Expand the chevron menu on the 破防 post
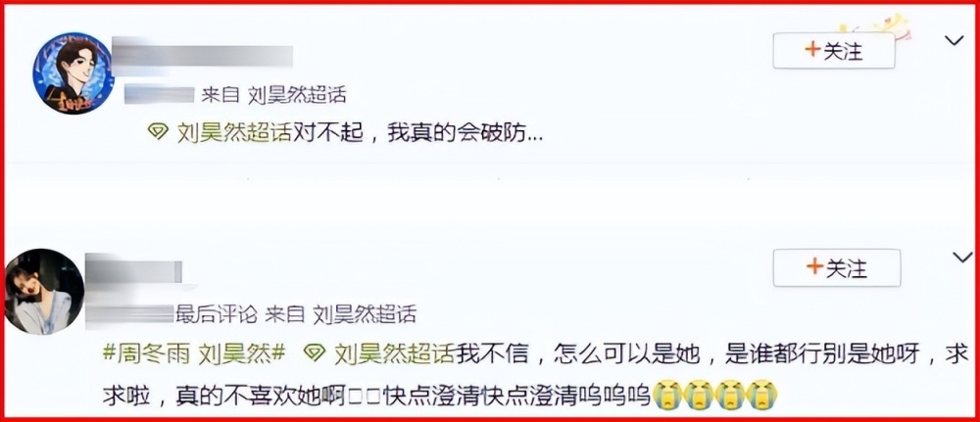This screenshot has width=980, height=422. pyautogui.click(x=954, y=41)
